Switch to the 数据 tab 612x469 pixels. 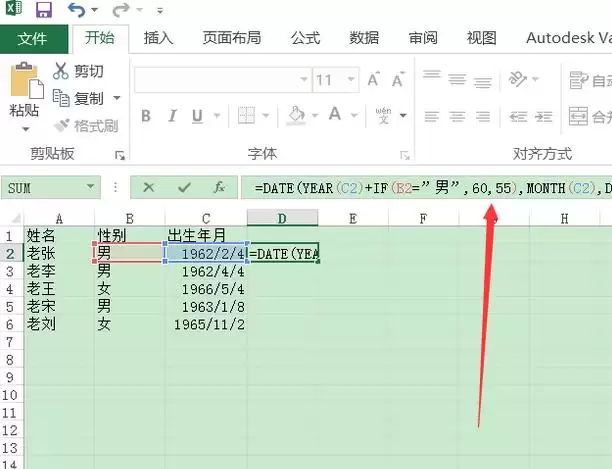(x=364, y=38)
